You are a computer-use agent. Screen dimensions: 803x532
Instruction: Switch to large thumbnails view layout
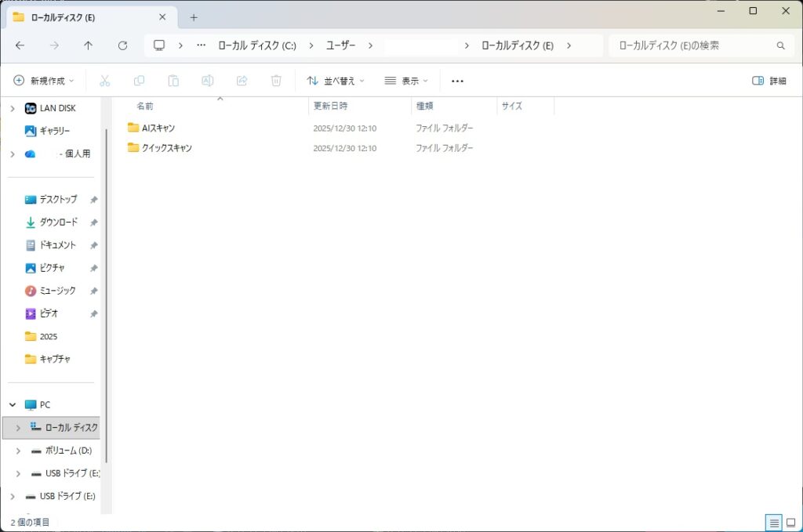pyautogui.click(x=792, y=523)
